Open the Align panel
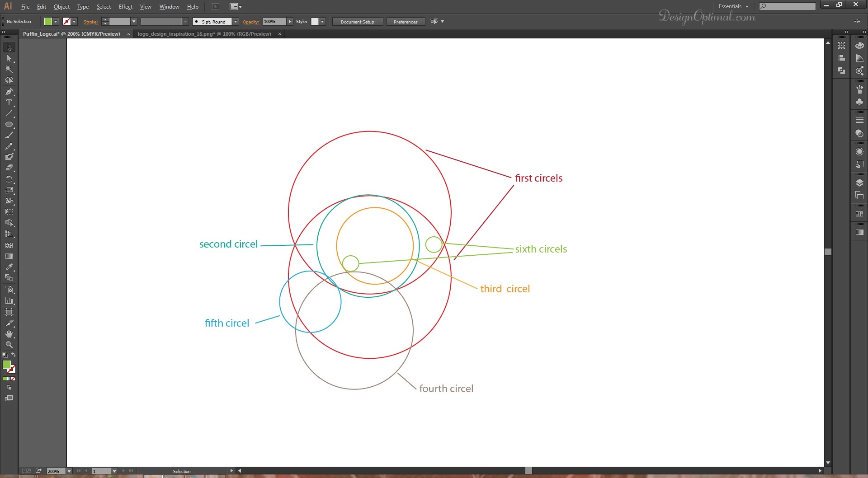Screen dimensions: 868x478 click(841, 58)
